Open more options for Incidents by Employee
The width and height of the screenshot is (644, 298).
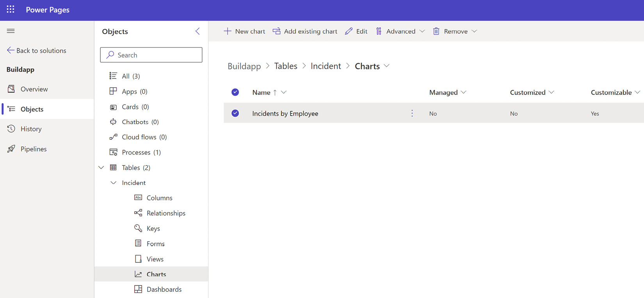point(412,113)
